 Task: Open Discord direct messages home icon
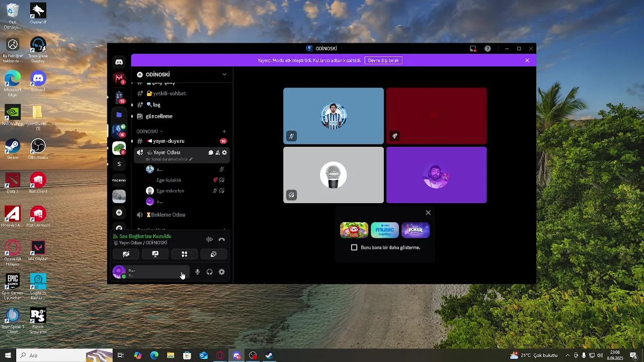[119, 62]
